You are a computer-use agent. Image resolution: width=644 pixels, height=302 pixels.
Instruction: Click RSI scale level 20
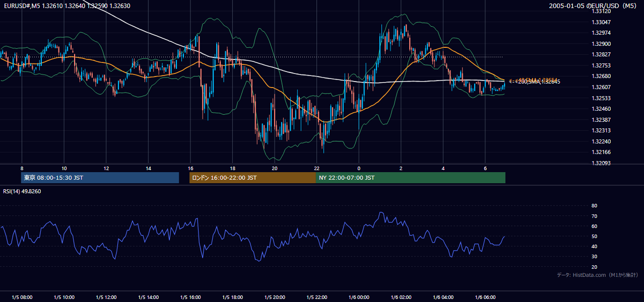point(594,267)
